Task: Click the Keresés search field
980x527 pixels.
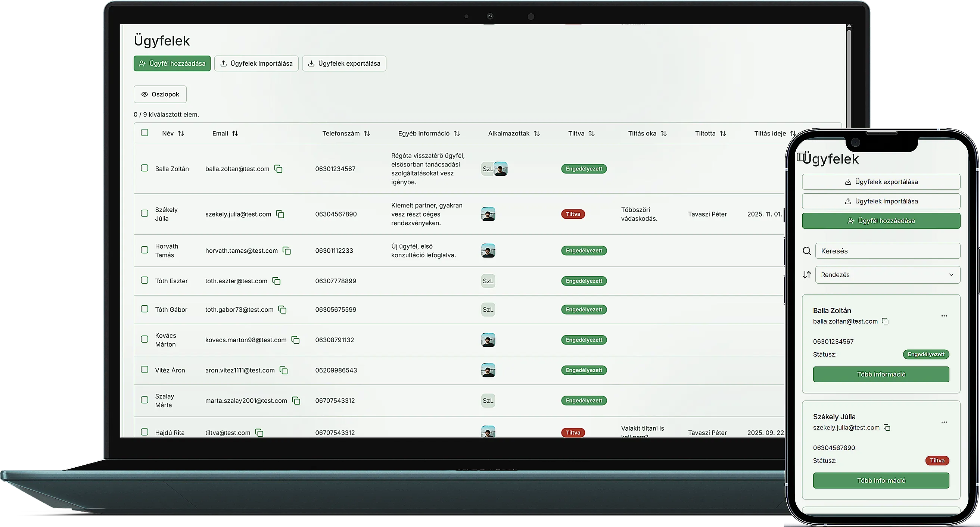Action: [887, 251]
